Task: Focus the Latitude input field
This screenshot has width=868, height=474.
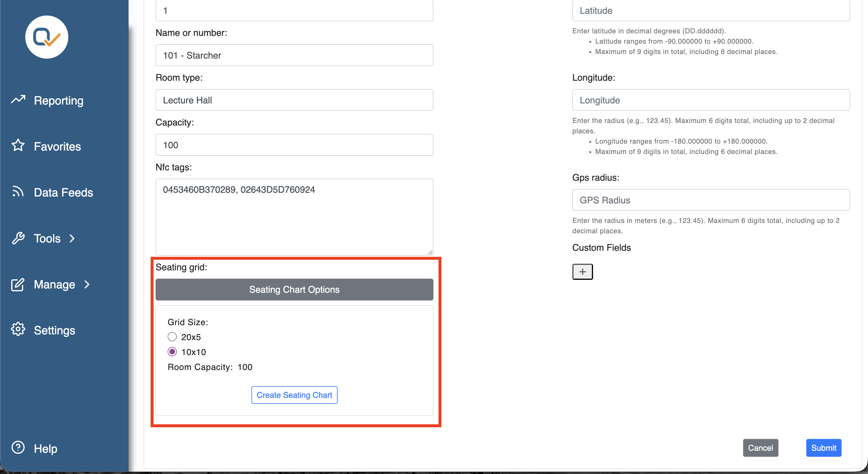Action: [x=711, y=10]
